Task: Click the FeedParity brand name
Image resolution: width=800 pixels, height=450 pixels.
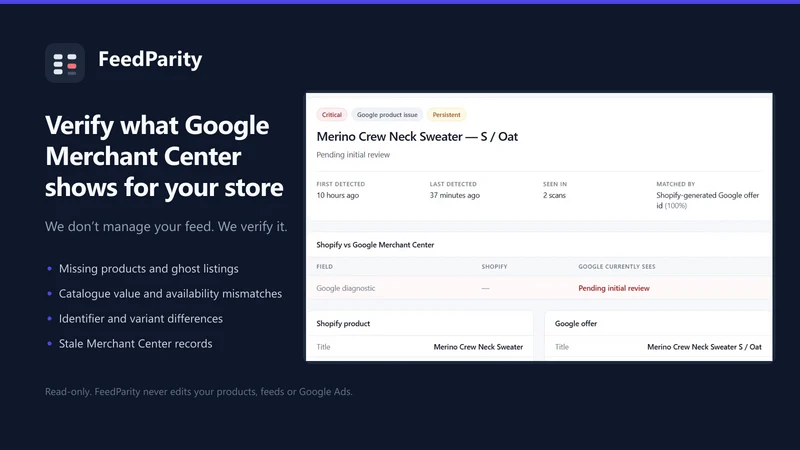Action: pyautogui.click(x=150, y=59)
